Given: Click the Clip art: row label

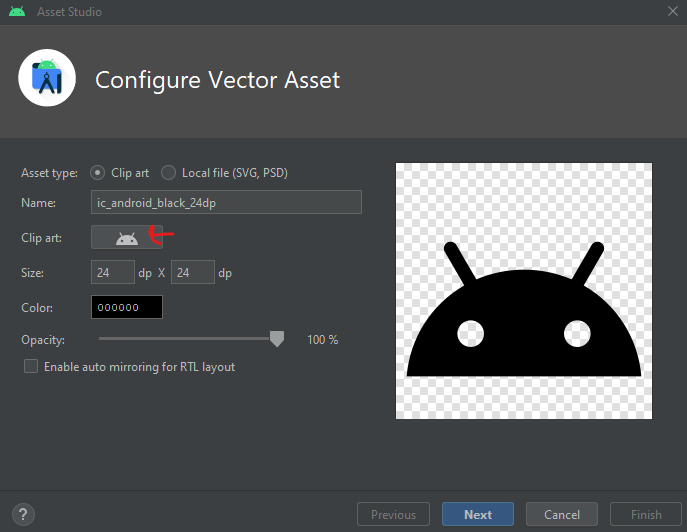Looking at the screenshot, I should 42,238.
